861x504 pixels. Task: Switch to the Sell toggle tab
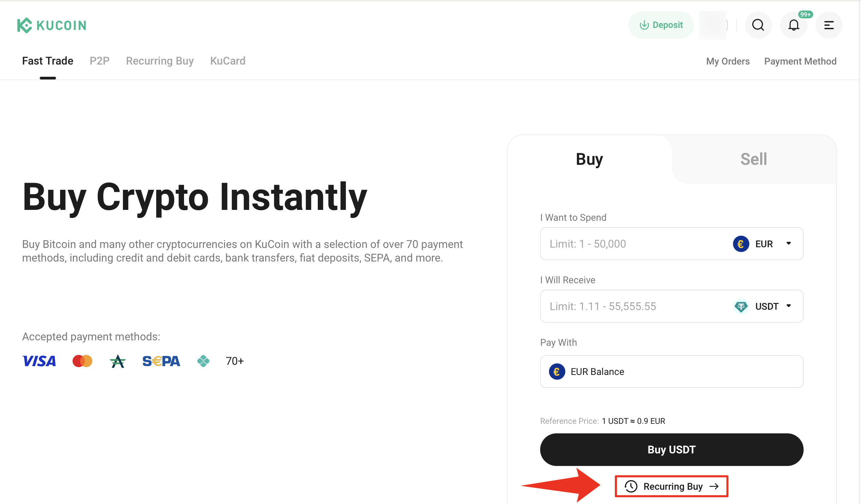point(753,159)
